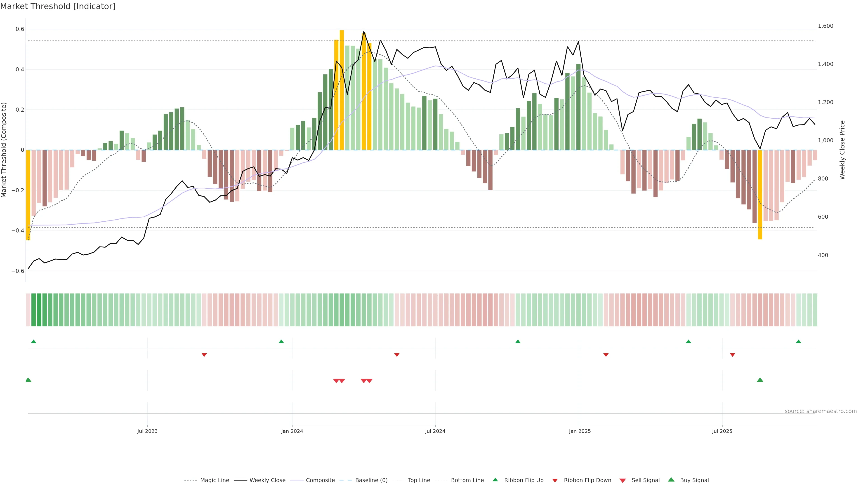Image resolution: width=868 pixels, height=488 pixels.
Task: Click the sharemaestro.com source text
Action: pyautogui.click(x=821, y=411)
